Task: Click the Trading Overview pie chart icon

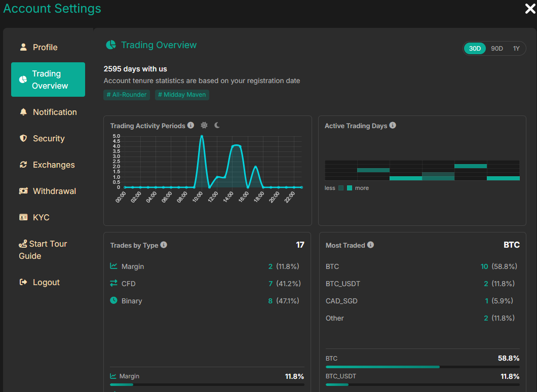Action: click(x=110, y=45)
